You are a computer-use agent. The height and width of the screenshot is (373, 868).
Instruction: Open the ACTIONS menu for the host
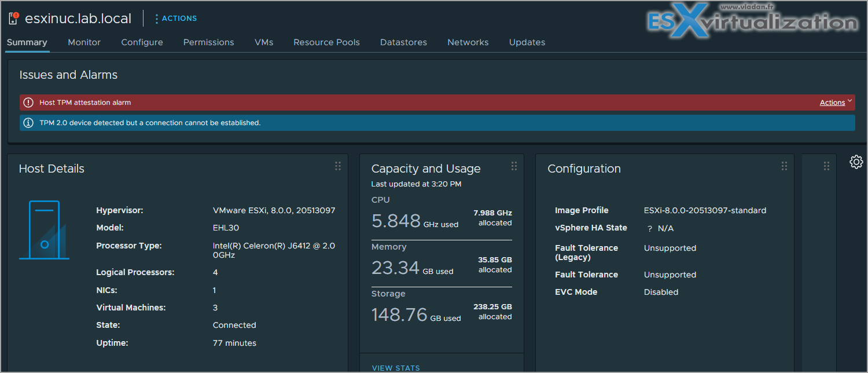176,19
